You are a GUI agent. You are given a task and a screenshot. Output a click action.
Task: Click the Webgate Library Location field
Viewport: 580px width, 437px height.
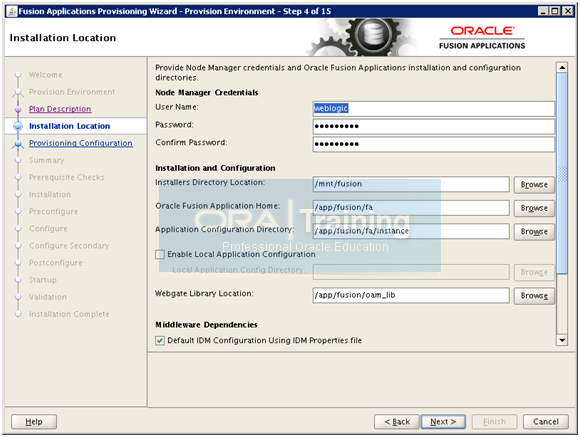tap(411, 295)
